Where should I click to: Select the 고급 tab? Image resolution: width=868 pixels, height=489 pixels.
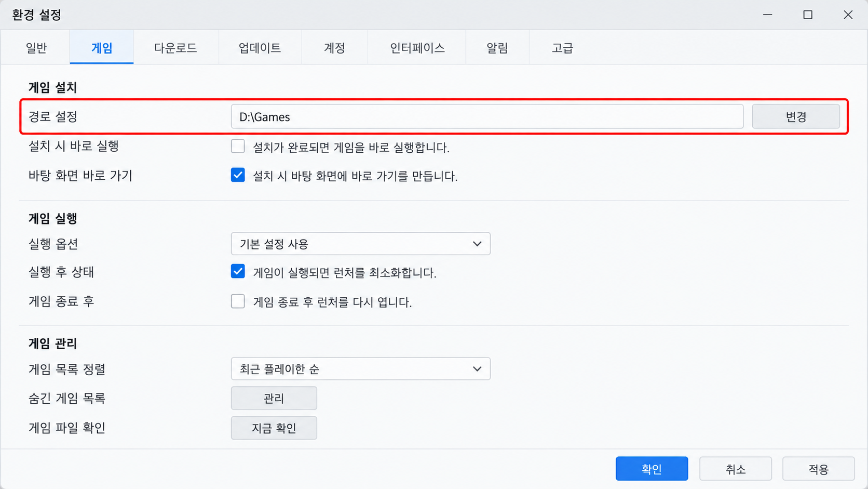(x=562, y=48)
